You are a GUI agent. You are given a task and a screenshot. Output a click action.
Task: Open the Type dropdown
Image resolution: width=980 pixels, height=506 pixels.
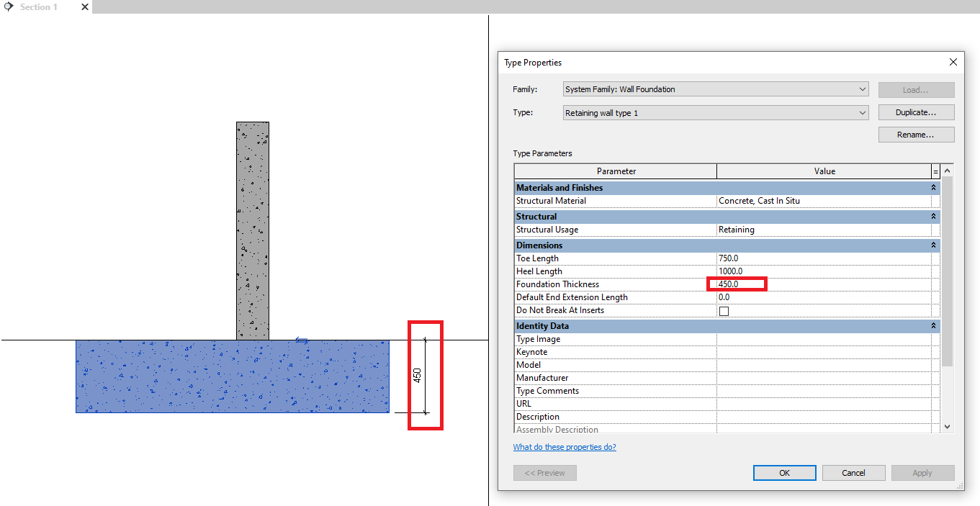[863, 112]
